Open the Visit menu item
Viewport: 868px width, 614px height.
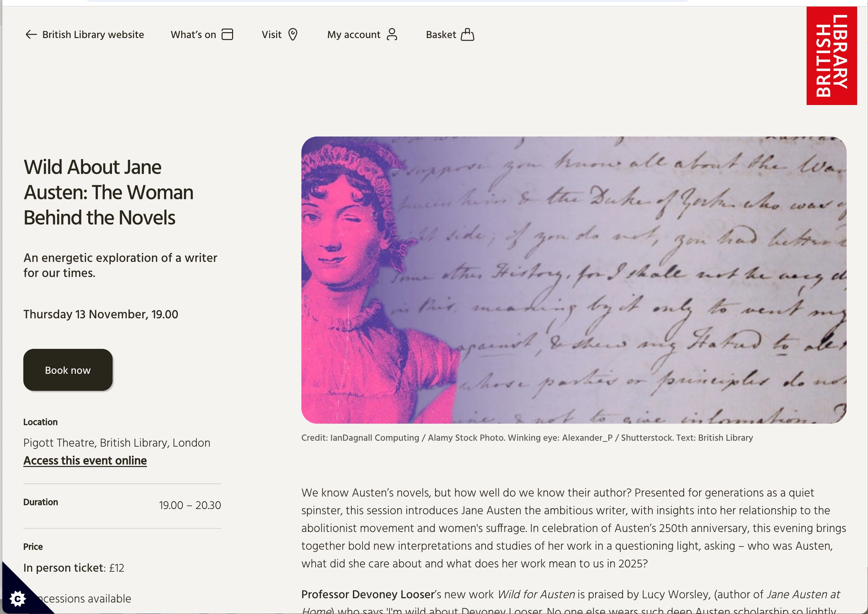click(271, 35)
